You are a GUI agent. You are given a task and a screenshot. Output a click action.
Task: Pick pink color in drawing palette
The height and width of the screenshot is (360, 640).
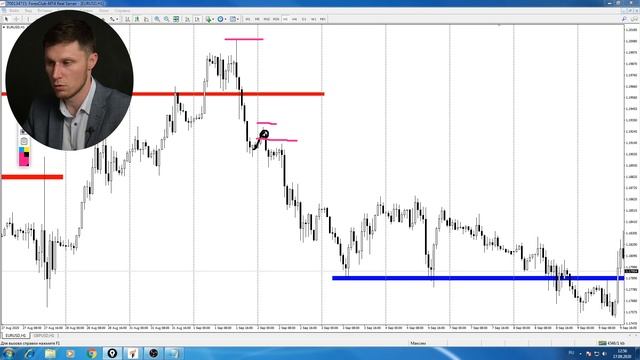pyautogui.click(x=23, y=162)
